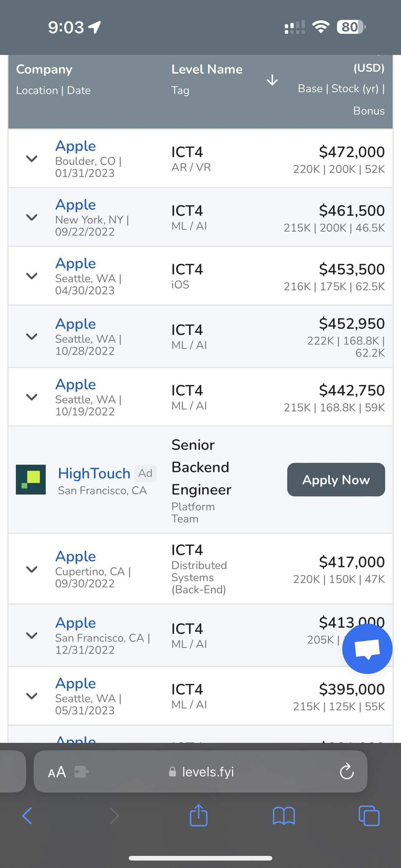This screenshot has height=868, width=401.
Task: Open Apple link for $472,000 entry
Action: [x=76, y=146]
